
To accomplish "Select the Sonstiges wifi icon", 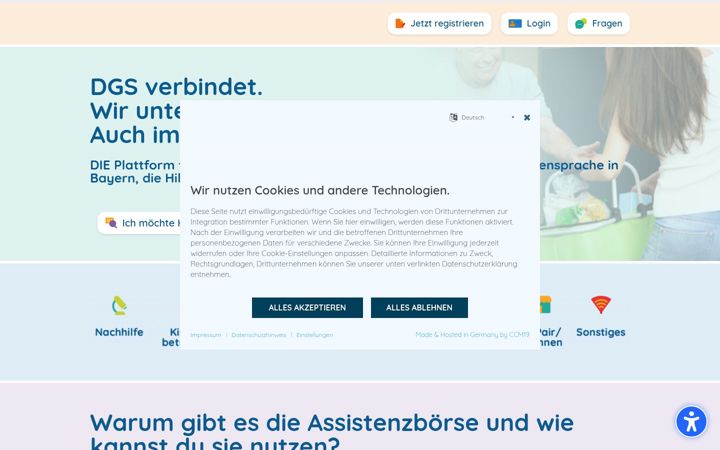I will (601, 305).
